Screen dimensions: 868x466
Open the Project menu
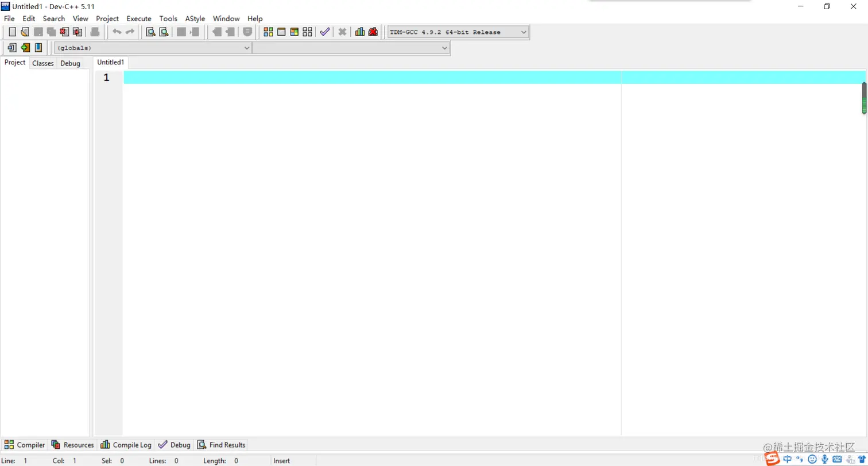[107, 18]
